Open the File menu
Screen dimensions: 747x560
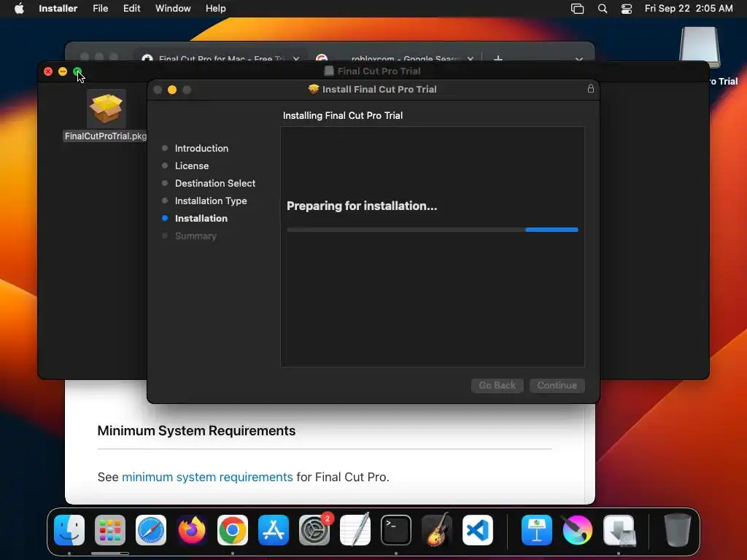[100, 8]
